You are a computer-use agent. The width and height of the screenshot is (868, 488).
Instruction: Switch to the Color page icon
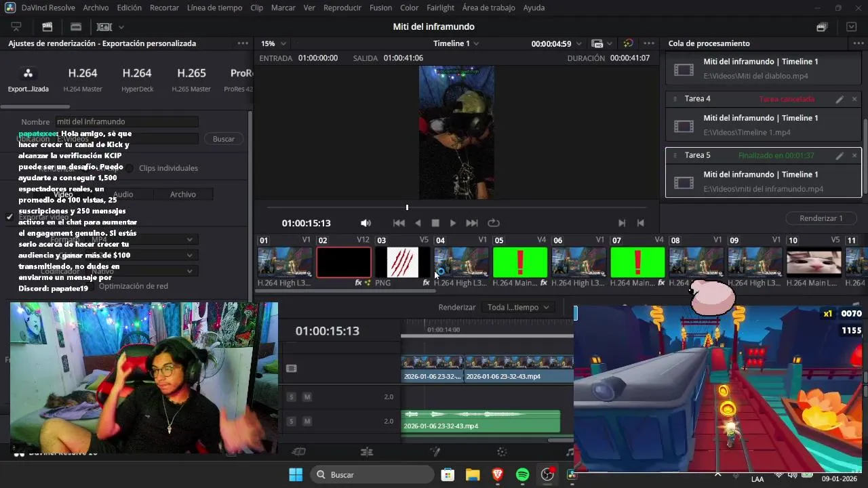[x=502, y=452]
